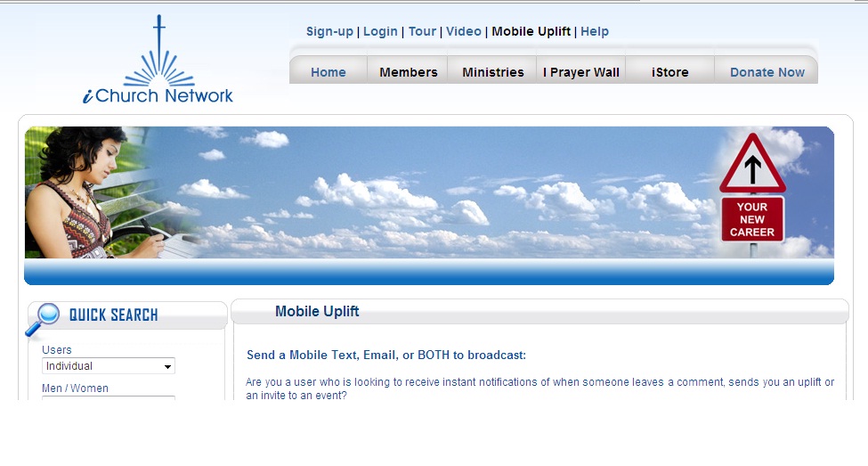Screen dimensions: 868x466
Task: Expand the Men / Women dropdown
Action: (x=109, y=398)
